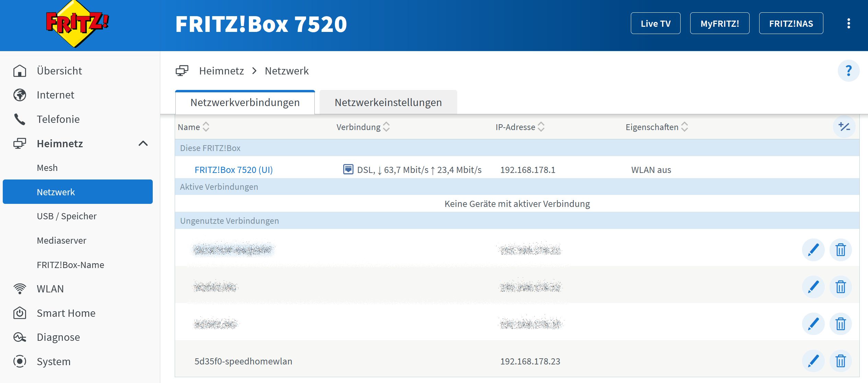868x383 pixels.
Task: Click the Telefonie phone icon
Action: click(20, 119)
